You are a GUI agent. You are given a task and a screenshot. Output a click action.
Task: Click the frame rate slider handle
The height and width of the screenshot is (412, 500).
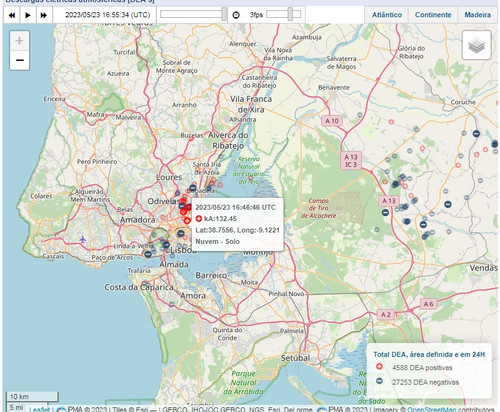pos(291,14)
